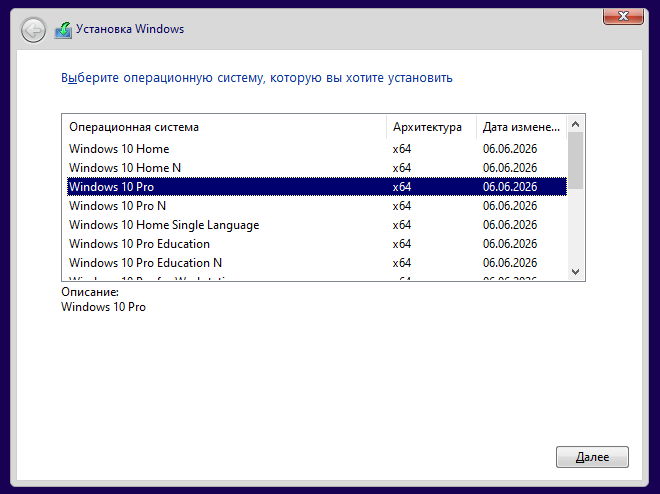The image size is (660, 494).
Task: Click the Архитектура column header
Action: pos(431,127)
